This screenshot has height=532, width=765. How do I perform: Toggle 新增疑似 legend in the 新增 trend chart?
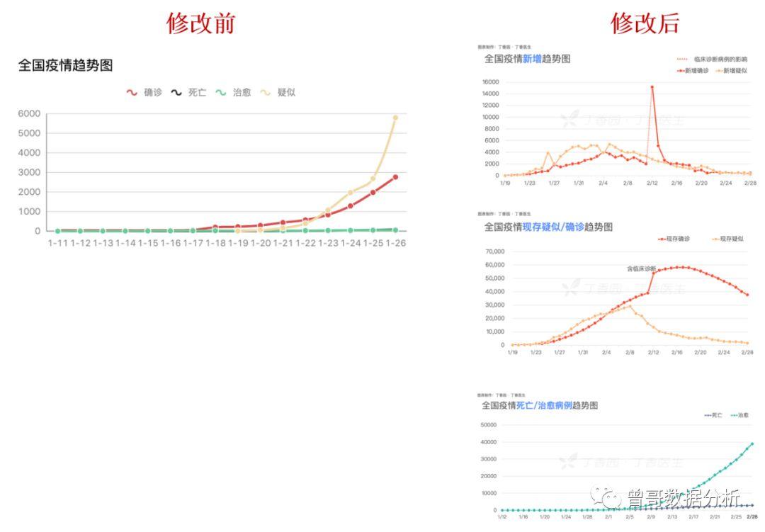(731, 71)
